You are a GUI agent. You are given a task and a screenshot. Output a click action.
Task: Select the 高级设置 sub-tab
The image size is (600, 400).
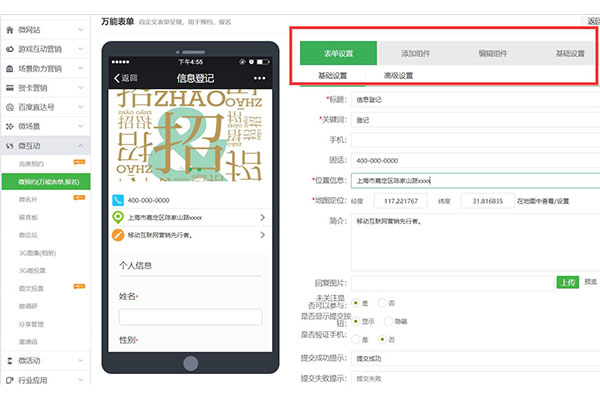point(398,76)
